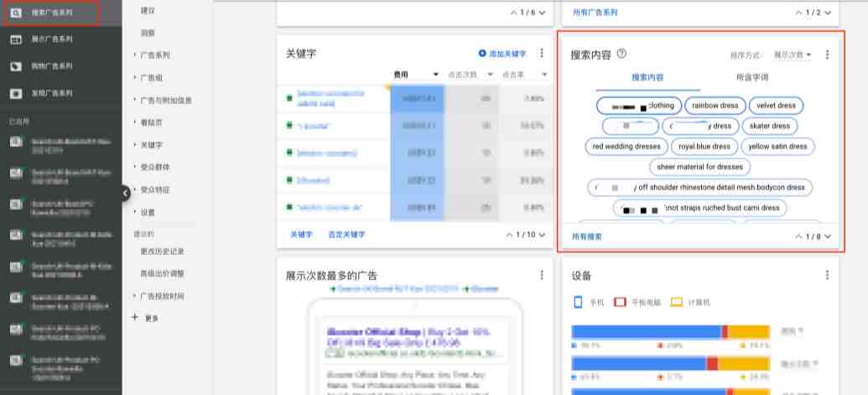868x395 pixels.
Task: Click the 平板电脑 tablet icon in the device legend
Action: pos(620,302)
